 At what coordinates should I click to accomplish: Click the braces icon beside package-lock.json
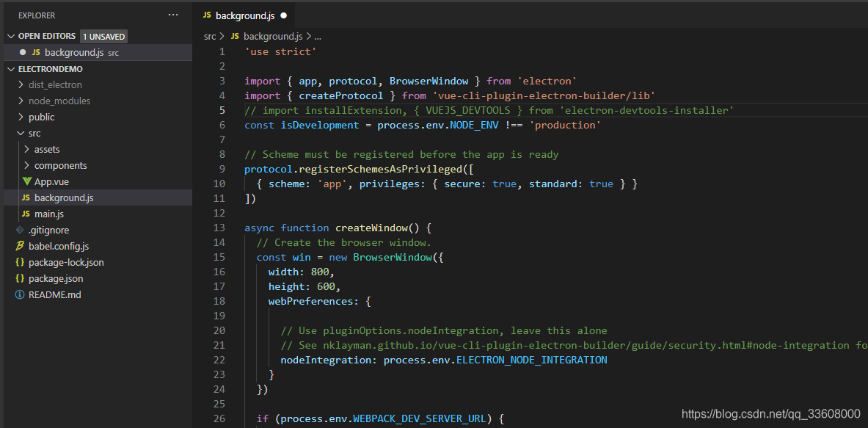[20, 262]
